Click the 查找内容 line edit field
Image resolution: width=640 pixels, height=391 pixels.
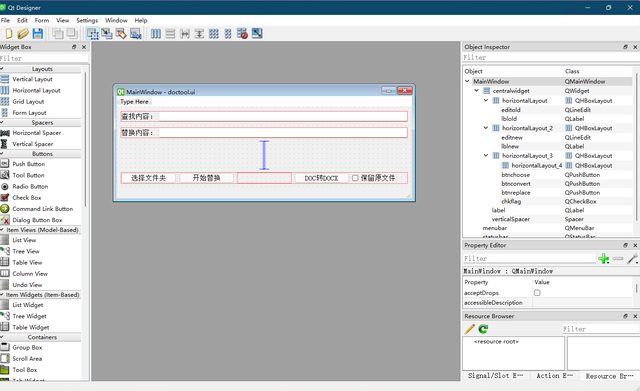coord(283,116)
